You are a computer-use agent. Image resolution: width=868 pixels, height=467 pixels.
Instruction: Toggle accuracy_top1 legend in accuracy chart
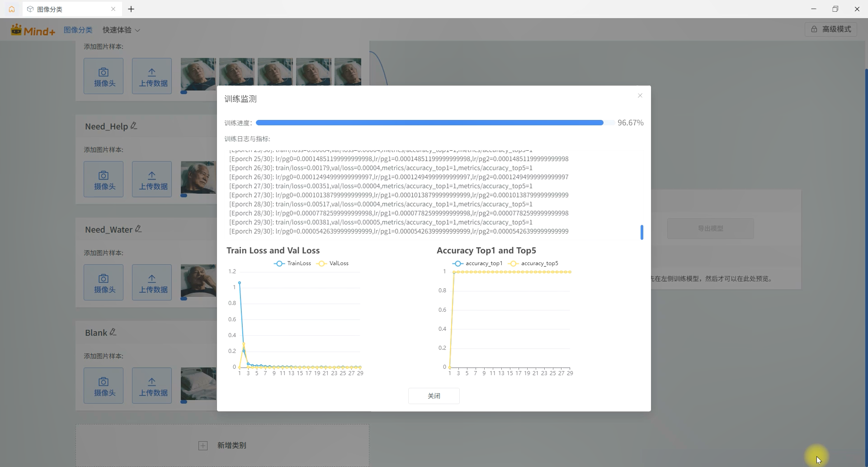[x=477, y=263]
